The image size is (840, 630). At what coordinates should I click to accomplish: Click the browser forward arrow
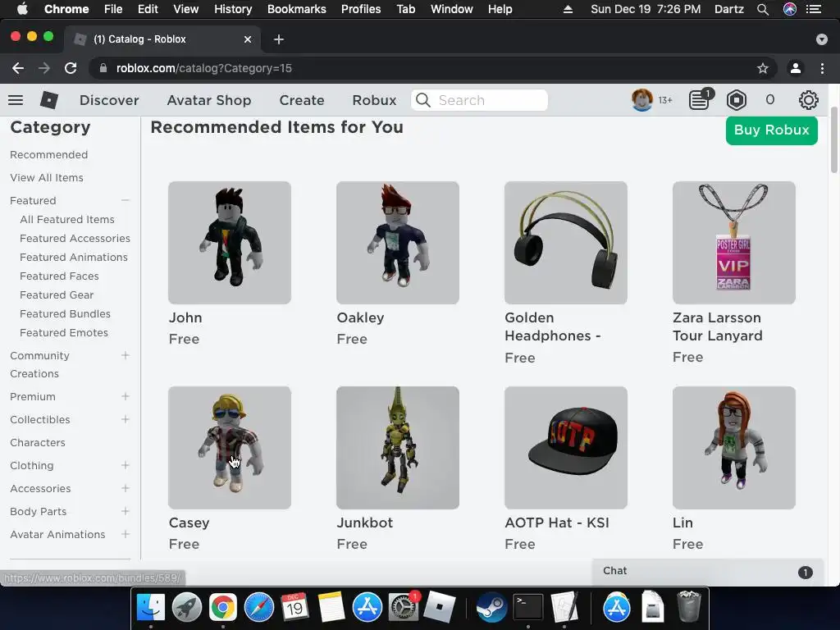[x=44, y=68]
